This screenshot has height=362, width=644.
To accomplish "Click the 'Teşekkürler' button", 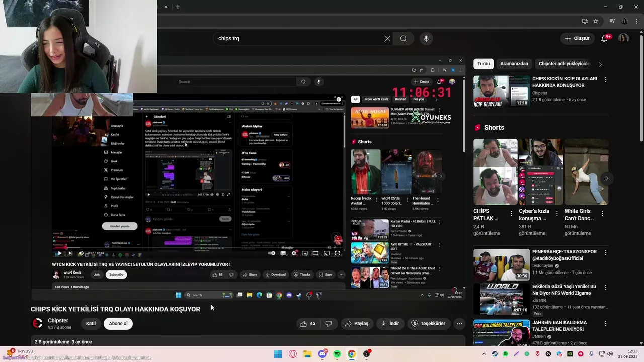I will click(x=428, y=324).
